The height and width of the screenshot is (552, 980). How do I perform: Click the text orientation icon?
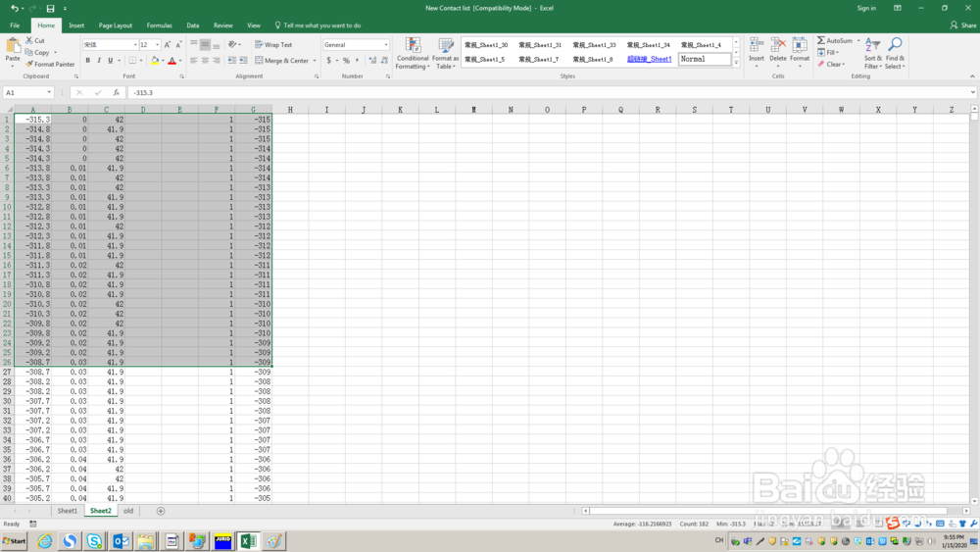pyautogui.click(x=232, y=45)
